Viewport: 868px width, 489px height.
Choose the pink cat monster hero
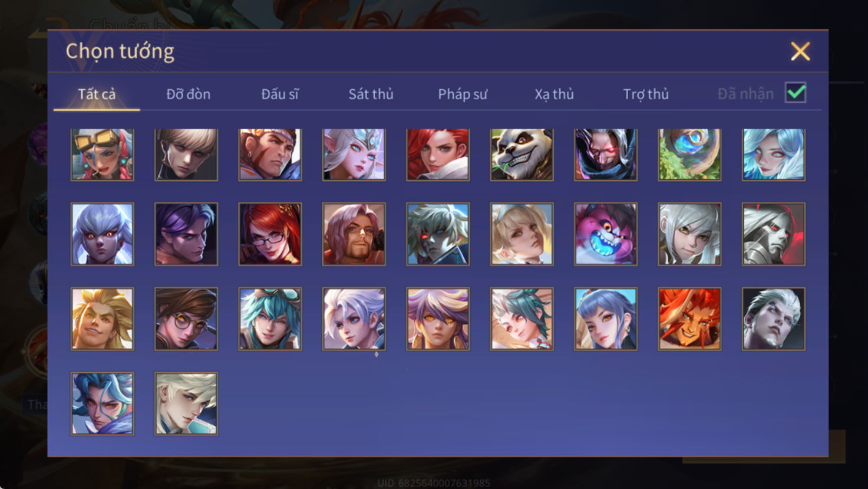click(606, 234)
